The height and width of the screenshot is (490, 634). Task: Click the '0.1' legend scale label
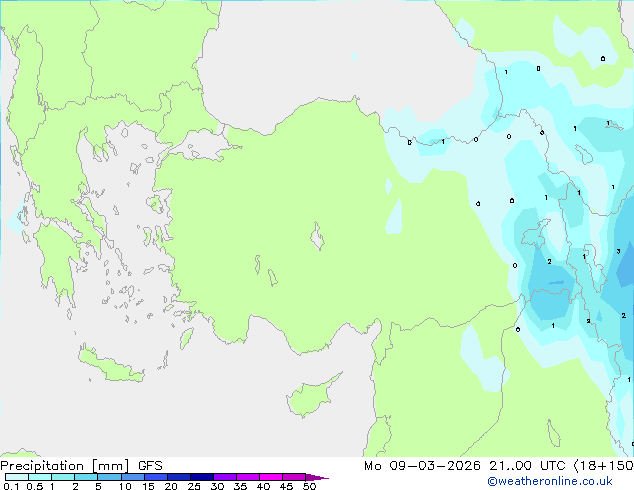pos(11,486)
